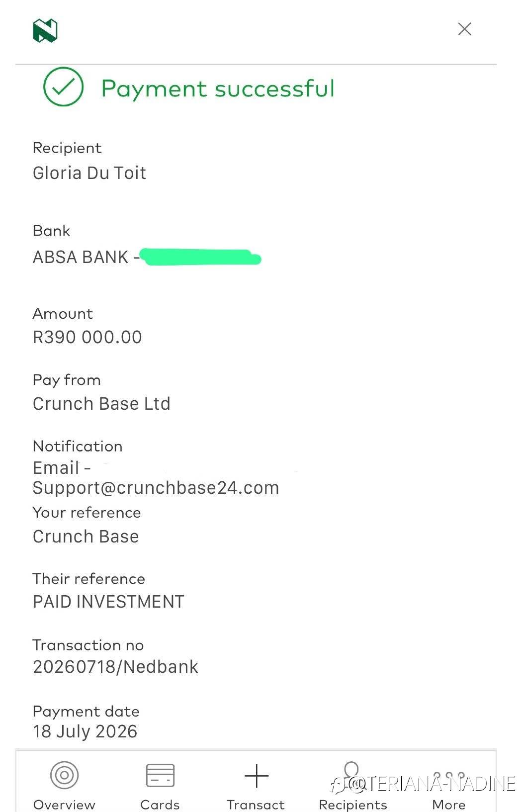Select the transaction number 20260718/Nedbank
The image size is (521, 812).
click(115, 666)
